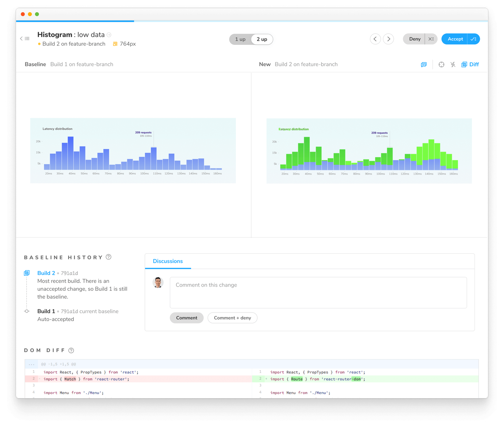Viewport: 504px width, 426px height.
Task: Click the help icon next to Baseline History
Action: point(108,257)
